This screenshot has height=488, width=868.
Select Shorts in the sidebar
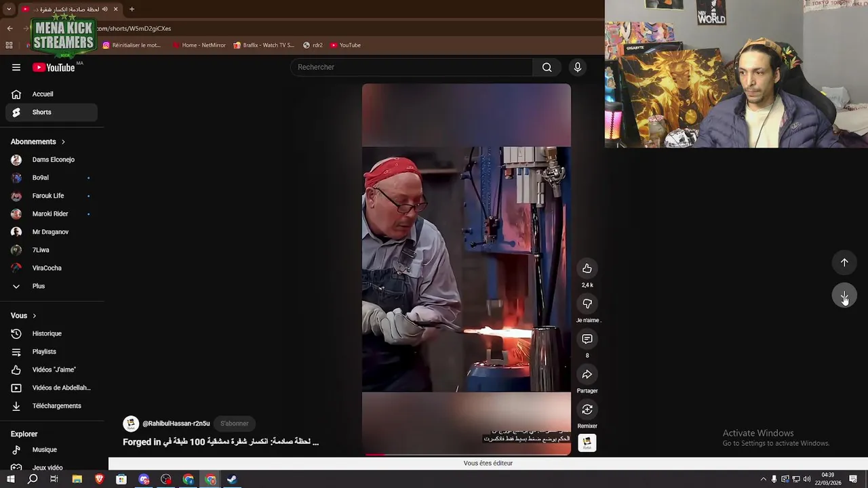point(52,112)
